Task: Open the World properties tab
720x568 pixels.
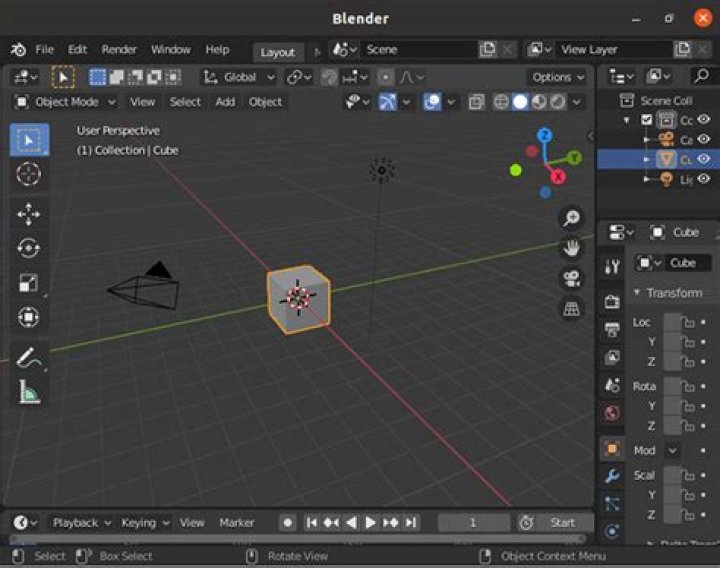Action: point(612,413)
